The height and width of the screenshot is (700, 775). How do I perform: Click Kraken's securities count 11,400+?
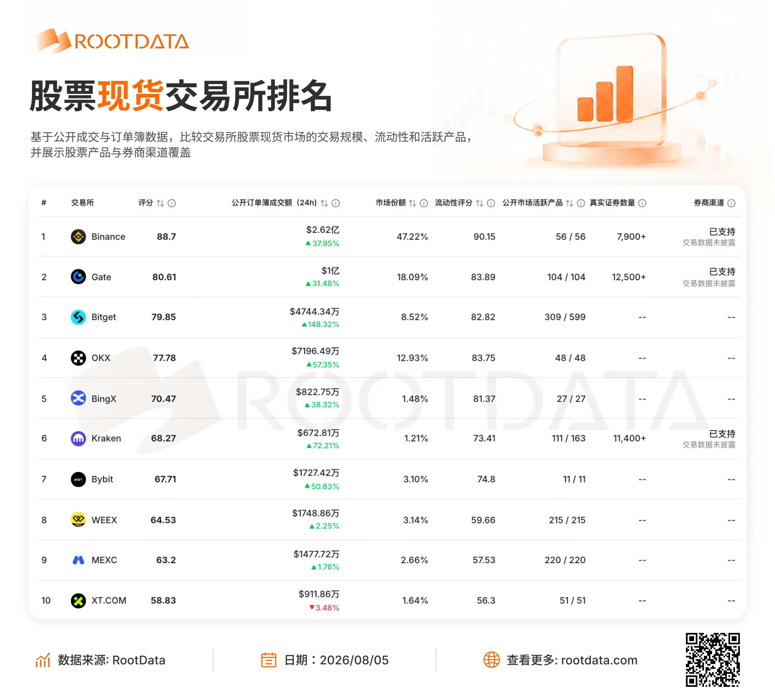coord(629,438)
